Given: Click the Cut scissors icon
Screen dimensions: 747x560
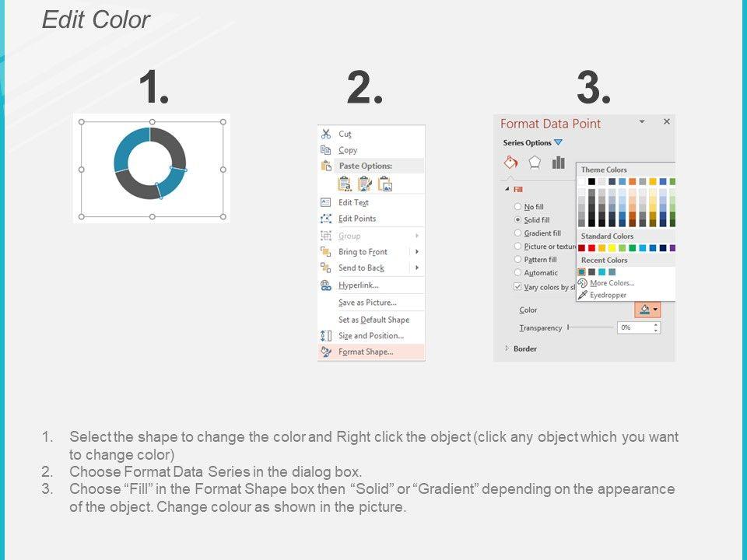Looking at the screenshot, I should [326, 134].
